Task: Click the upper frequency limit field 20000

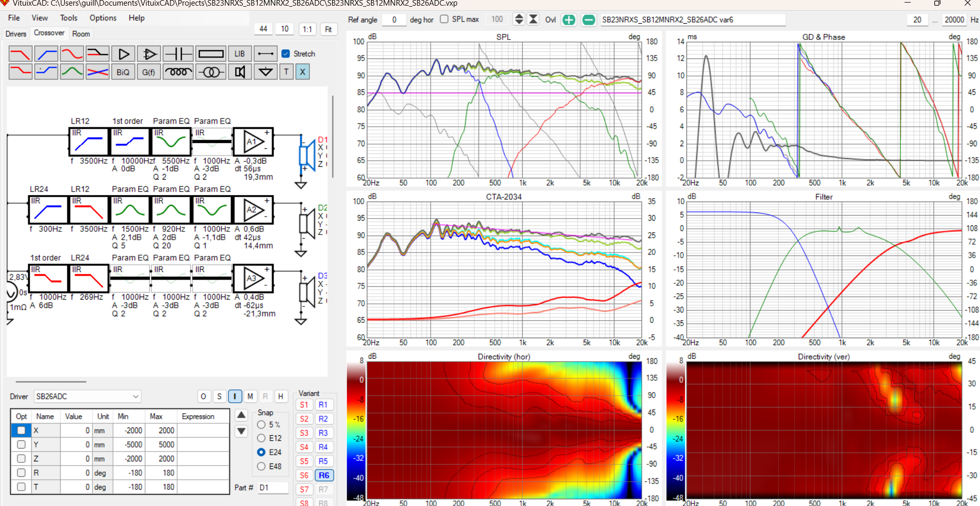Action: 954,20
